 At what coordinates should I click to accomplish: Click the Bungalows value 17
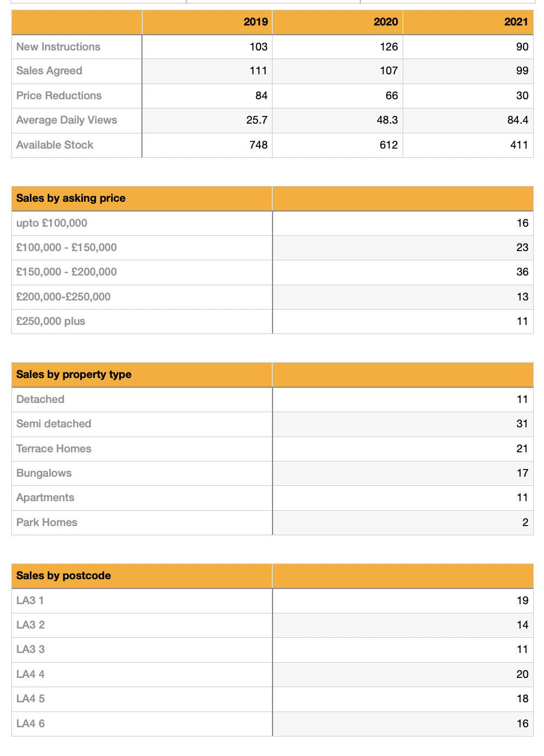click(522, 473)
